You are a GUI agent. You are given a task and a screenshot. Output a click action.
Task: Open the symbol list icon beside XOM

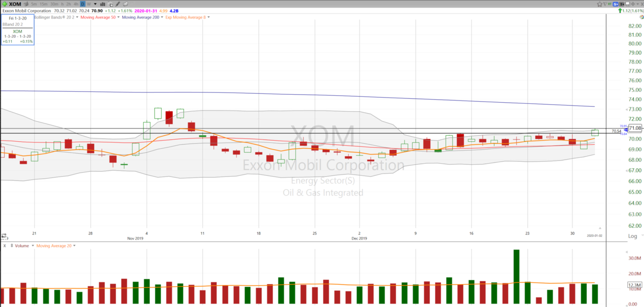click(x=26, y=4)
